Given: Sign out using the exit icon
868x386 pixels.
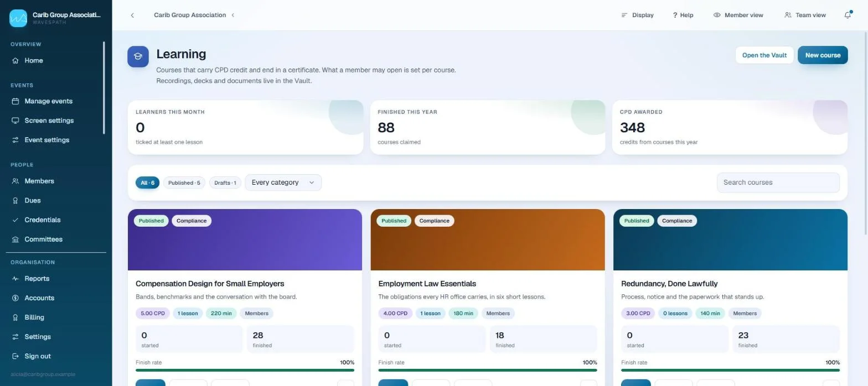Looking at the screenshot, I should (15, 356).
